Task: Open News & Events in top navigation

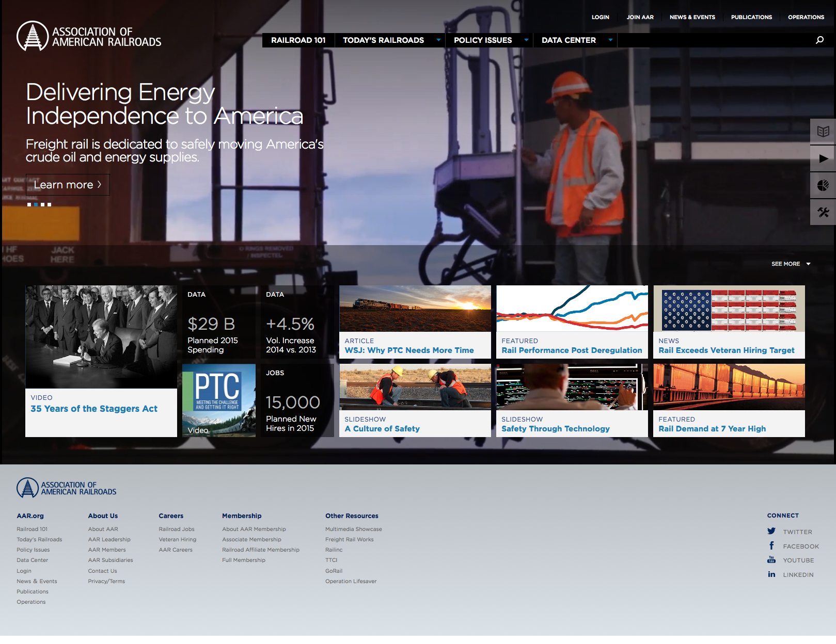Action: [x=692, y=17]
